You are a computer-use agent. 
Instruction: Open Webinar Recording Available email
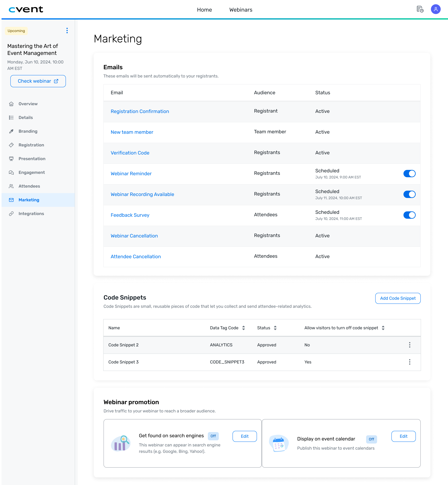point(142,194)
